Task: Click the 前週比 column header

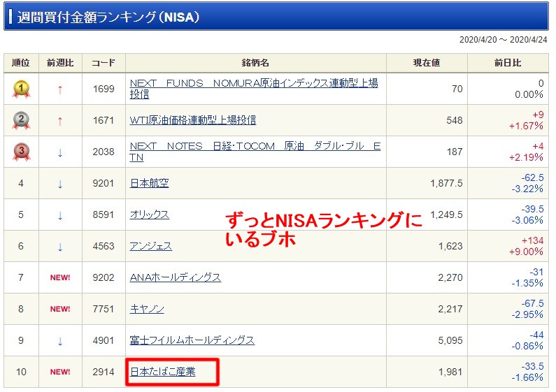Action: pyautogui.click(x=60, y=63)
